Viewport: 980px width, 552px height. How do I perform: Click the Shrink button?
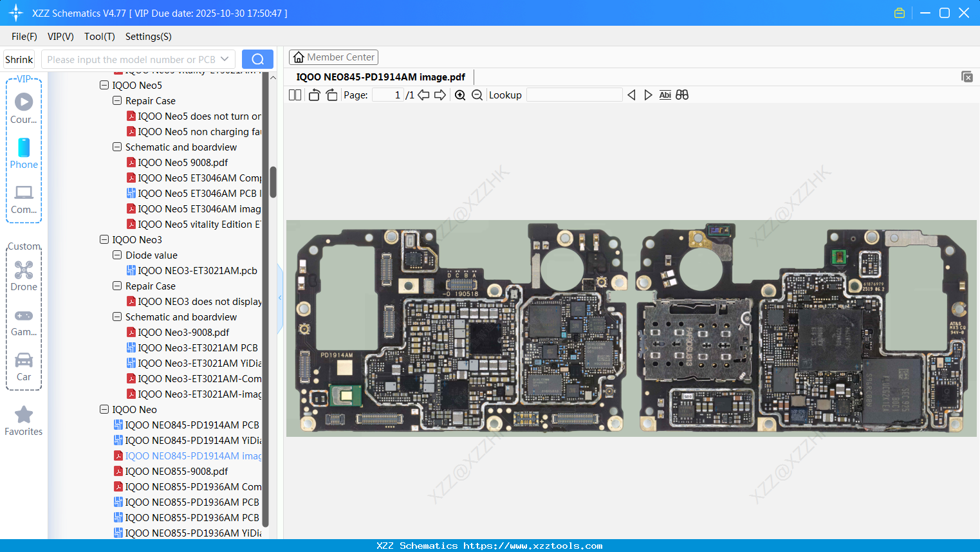(19, 59)
